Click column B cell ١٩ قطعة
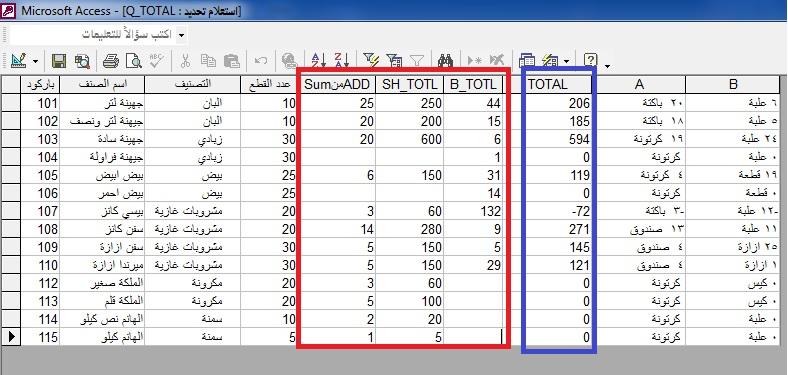This screenshot has width=788, height=375. (x=733, y=175)
